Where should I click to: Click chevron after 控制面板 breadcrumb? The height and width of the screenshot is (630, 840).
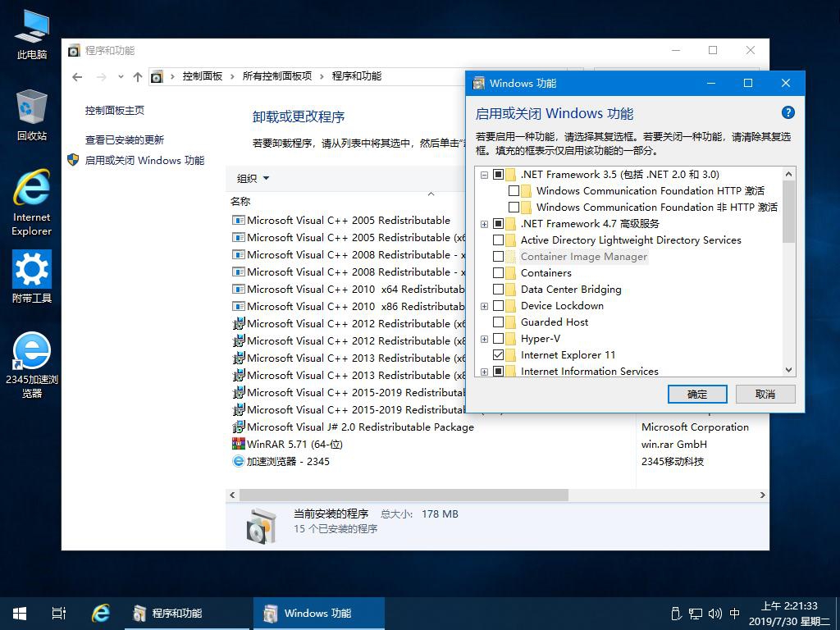[232, 76]
